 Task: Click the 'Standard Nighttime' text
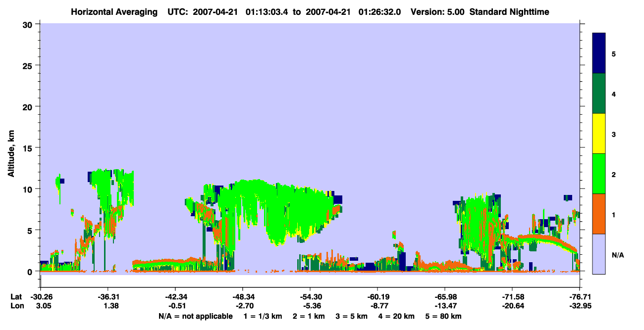[509, 11]
